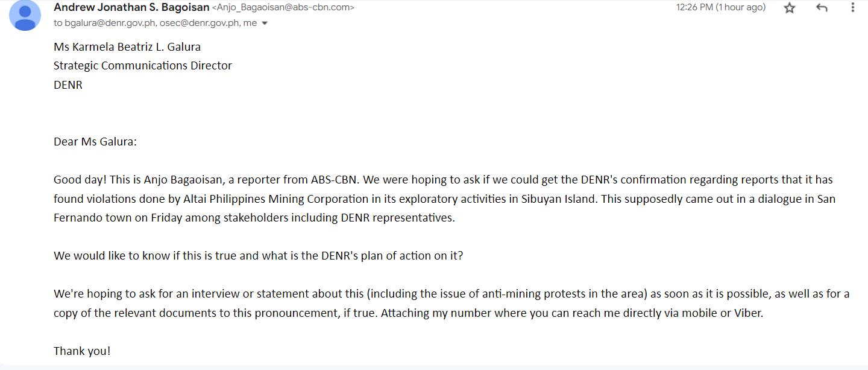Click the "We would like to know" sentence
This screenshot has width=868, height=370.
coord(258,255)
